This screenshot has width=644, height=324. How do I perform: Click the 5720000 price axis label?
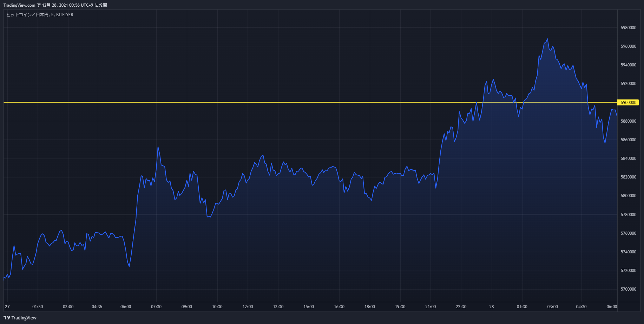coord(629,271)
